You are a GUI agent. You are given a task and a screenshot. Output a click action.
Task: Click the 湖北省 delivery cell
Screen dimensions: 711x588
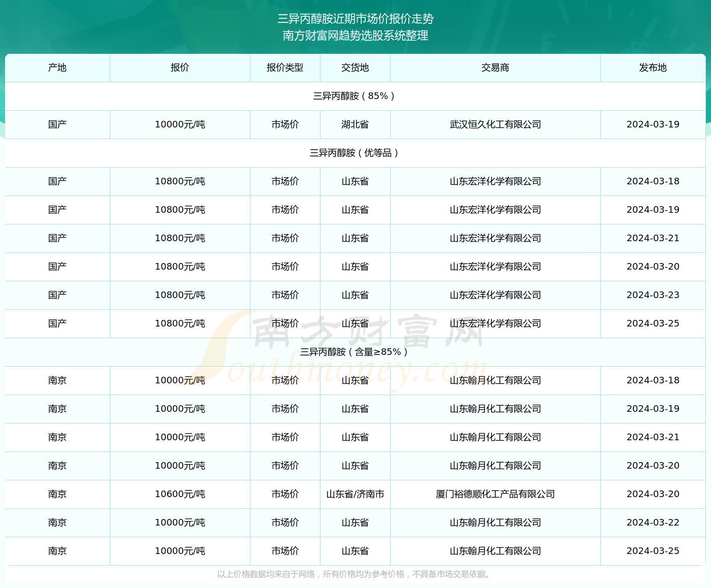(355, 124)
